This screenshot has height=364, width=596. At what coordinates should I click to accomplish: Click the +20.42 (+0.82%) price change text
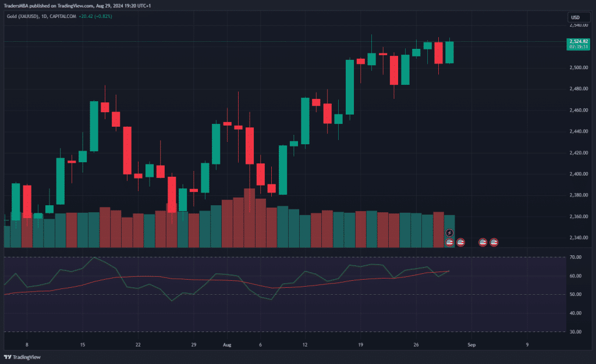click(97, 16)
